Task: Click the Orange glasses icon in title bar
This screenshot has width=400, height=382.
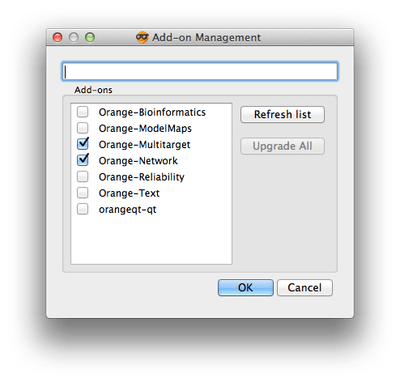Action: pos(142,37)
